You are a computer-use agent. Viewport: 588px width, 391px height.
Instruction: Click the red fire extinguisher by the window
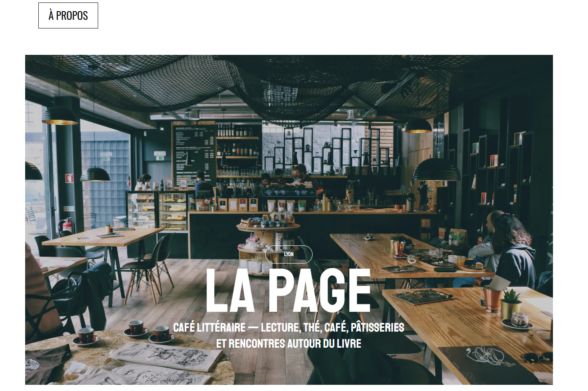(x=68, y=226)
